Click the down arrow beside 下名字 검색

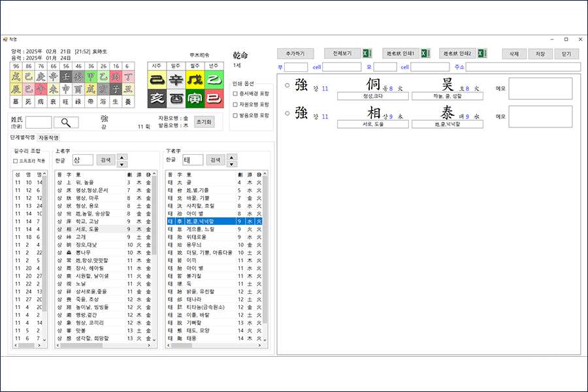232,163
